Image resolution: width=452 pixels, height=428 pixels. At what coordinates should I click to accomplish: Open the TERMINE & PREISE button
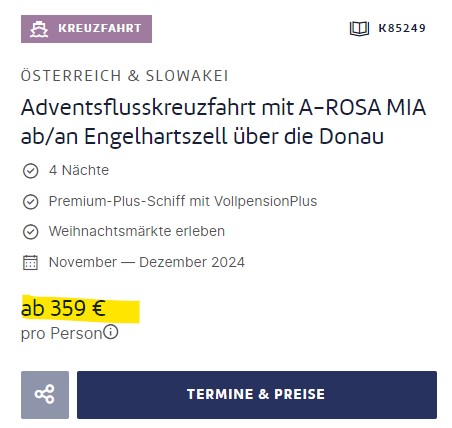(257, 395)
